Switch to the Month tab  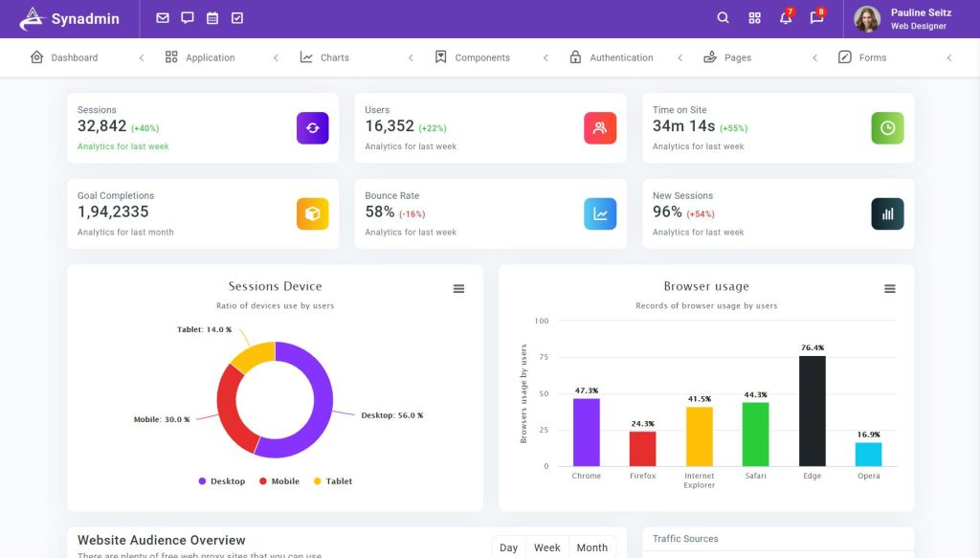[591, 547]
